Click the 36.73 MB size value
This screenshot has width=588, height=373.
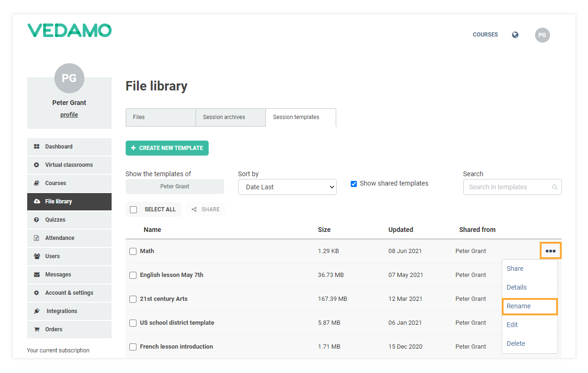tap(331, 275)
